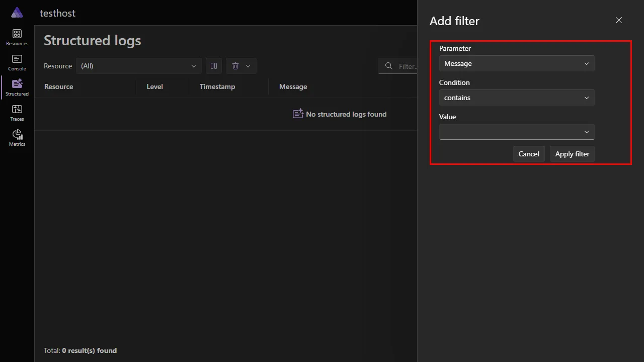
Task: View the Metrics page
Action: point(17,137)
